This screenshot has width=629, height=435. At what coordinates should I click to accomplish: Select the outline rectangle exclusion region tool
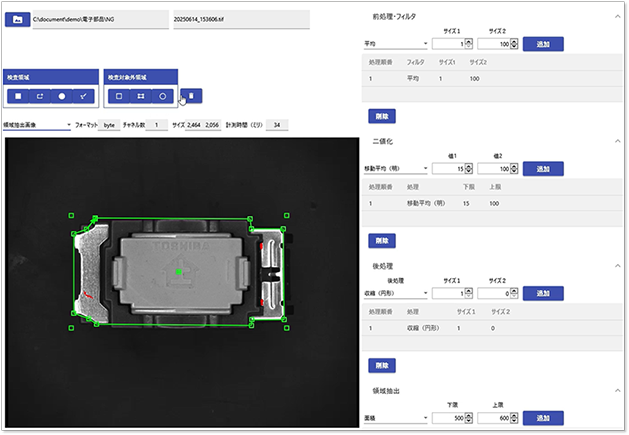119,96
